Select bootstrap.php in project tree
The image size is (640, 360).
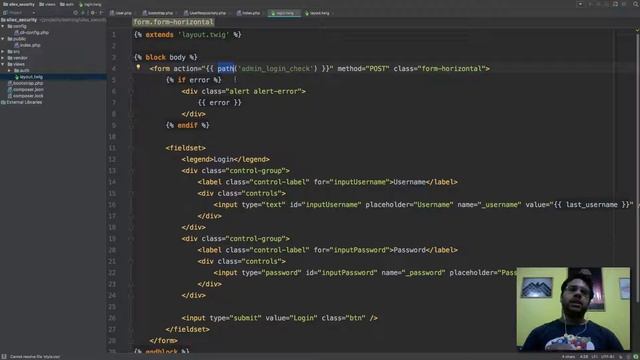pos(28,83)
